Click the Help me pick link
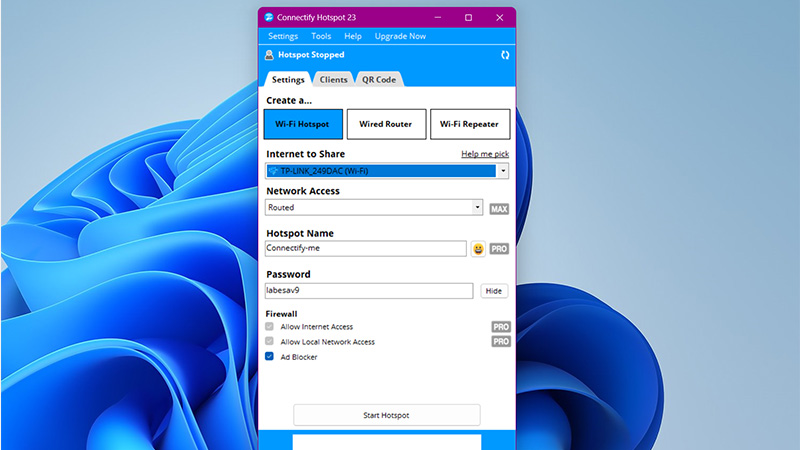Screen dimensions: 800x450 pyautogui.click(x=485, y=154)
